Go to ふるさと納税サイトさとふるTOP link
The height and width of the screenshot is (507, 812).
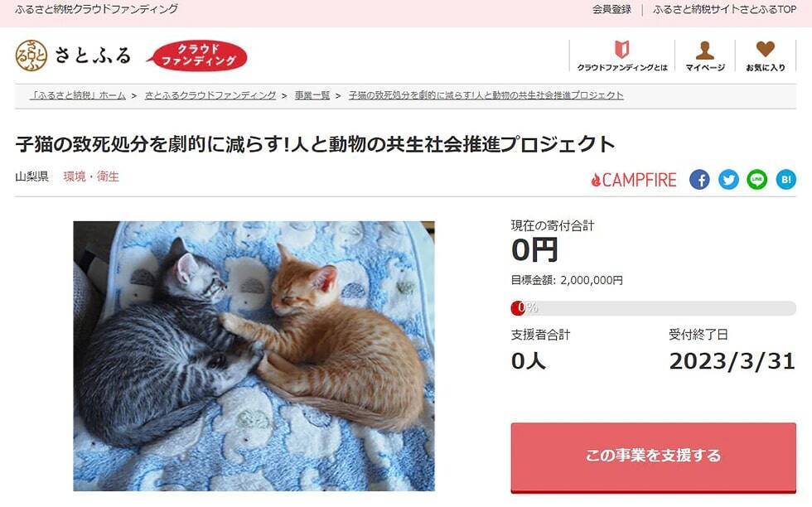pos(724,9)
